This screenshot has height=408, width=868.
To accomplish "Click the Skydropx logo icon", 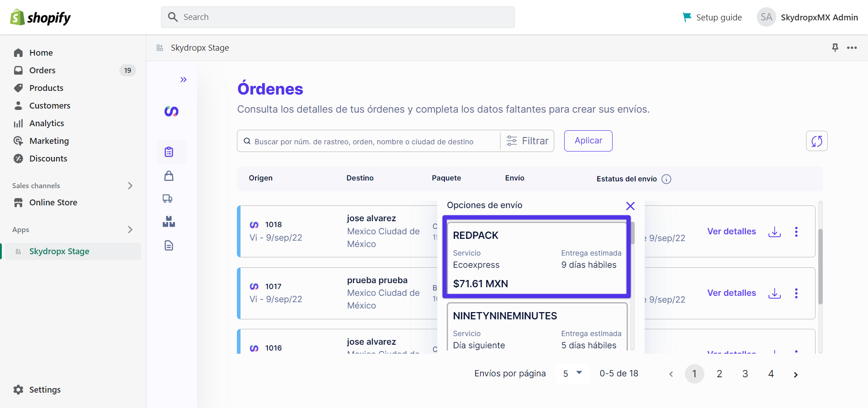I will (171, 111).
